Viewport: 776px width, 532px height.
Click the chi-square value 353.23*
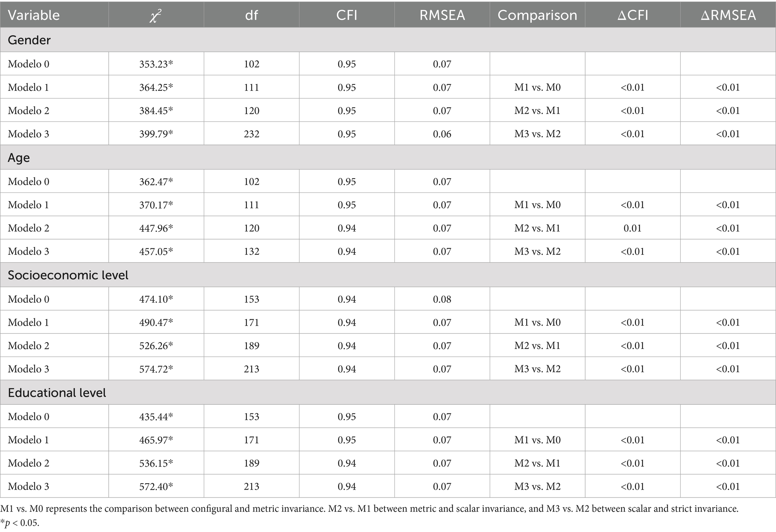pos(156,64)
